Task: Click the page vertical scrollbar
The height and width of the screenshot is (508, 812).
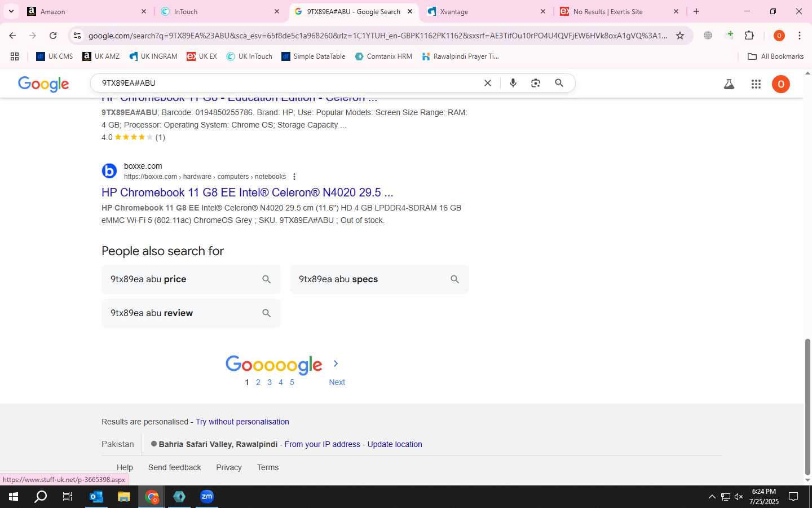Action: point(807,406)
